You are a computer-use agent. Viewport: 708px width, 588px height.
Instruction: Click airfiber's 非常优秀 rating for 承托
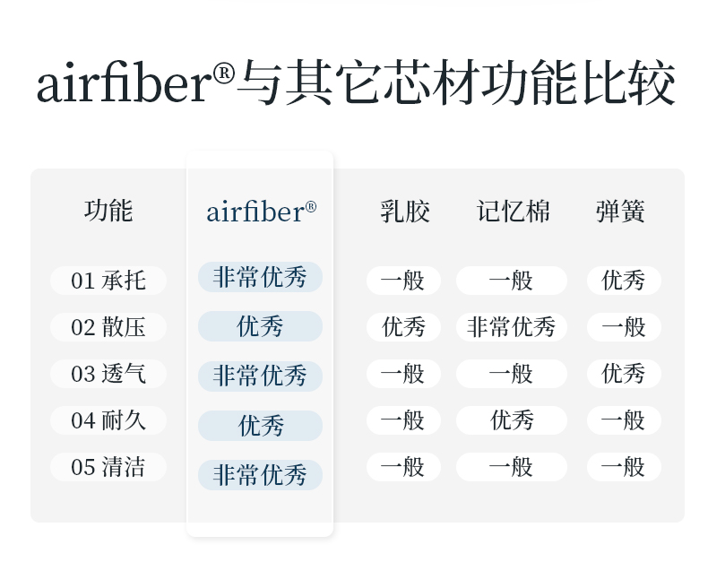click(x=260, y=277)
